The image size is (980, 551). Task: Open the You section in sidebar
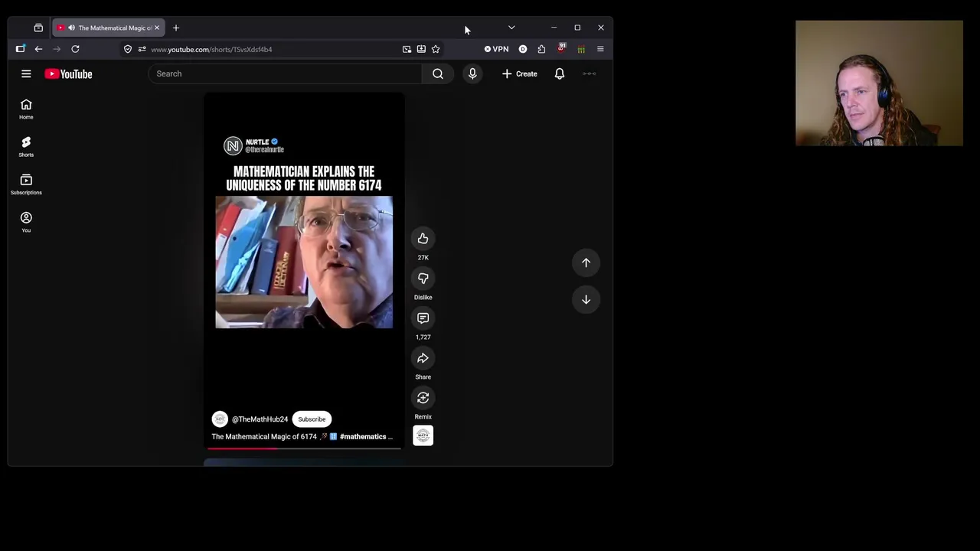26,221
